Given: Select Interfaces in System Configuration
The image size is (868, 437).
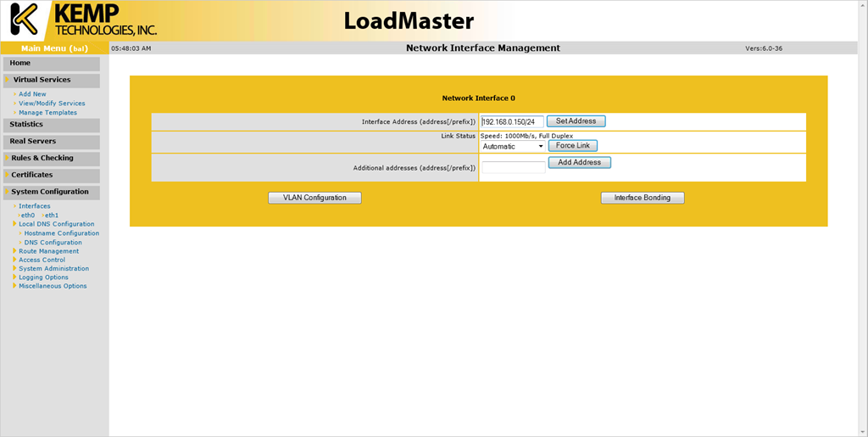Looking at the screenshot, I should click(34, 206).
